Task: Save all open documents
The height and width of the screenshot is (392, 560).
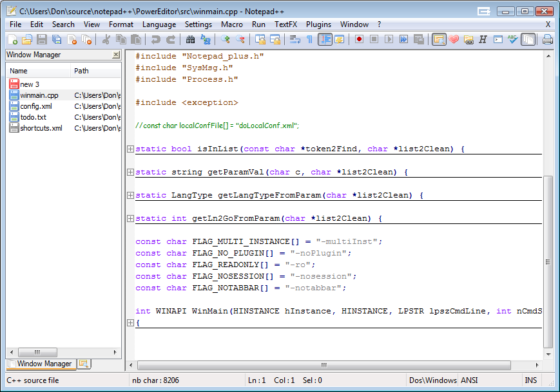Action: [x=55, y=39]
